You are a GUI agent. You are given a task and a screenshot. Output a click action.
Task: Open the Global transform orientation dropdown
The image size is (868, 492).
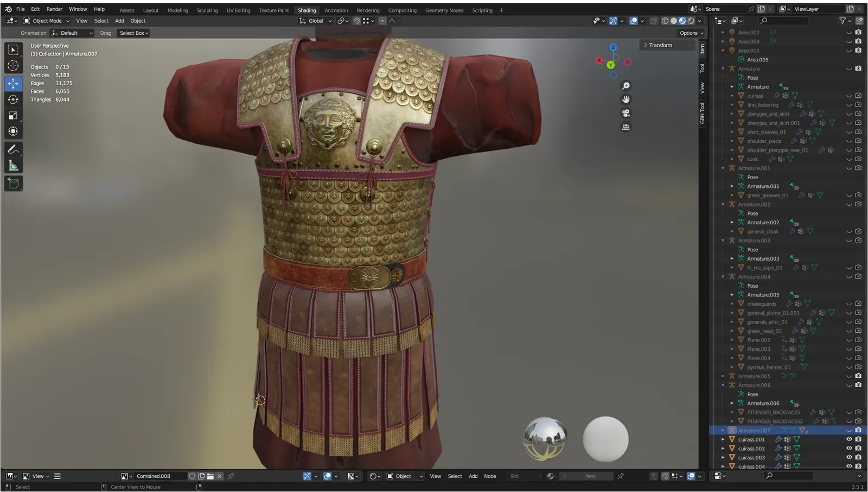coord(316,21)
